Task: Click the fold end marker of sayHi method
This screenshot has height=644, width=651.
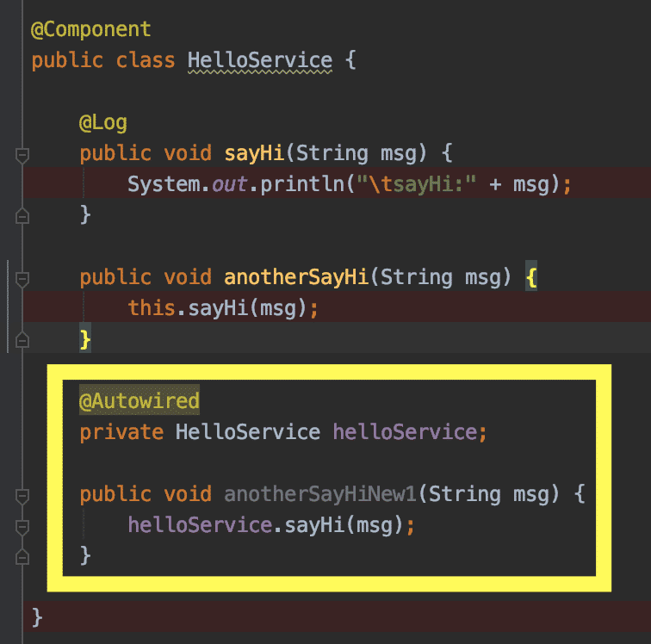Action: [22, 214]
